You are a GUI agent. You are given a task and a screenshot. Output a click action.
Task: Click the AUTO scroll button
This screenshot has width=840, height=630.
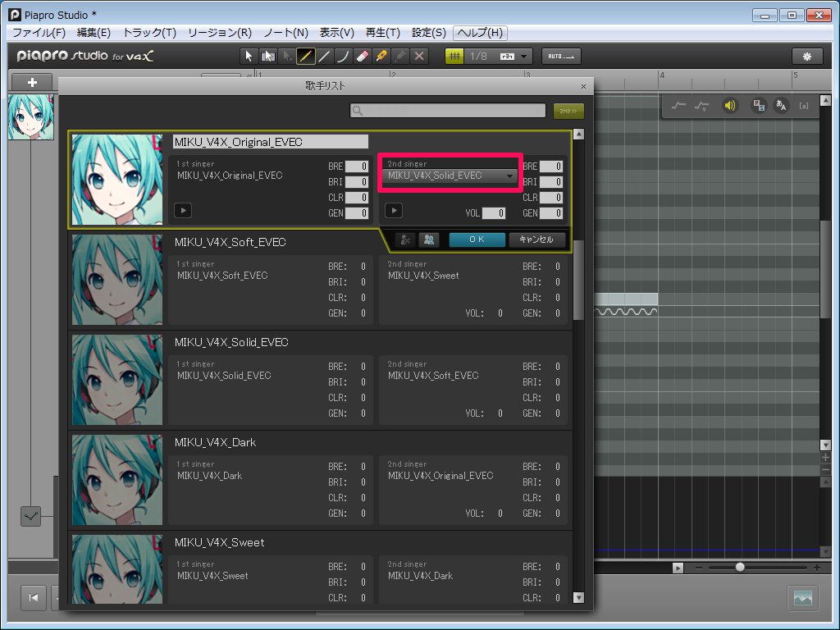[x=561, y=57]
